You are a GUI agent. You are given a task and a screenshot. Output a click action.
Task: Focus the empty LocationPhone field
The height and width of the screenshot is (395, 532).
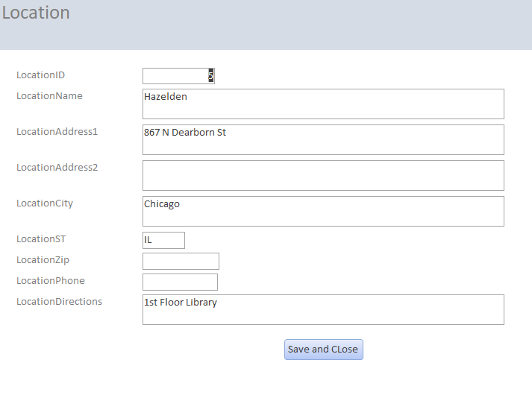180,282
